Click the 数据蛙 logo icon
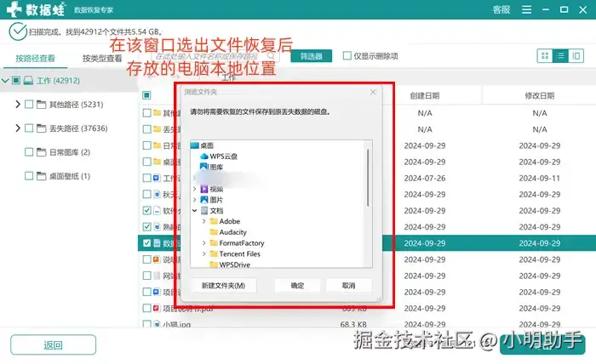596x364 pixels. (x=14, y=9)
